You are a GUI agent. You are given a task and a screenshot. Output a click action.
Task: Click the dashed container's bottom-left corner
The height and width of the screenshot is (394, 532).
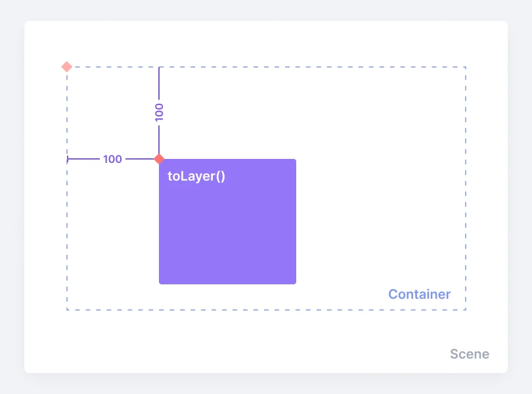point(67,309)
